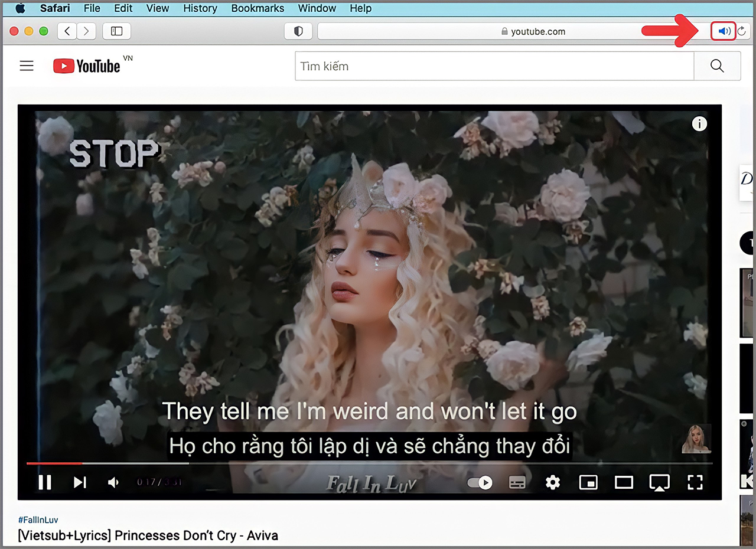
Task: Open the Edit menu
Action: tap(123, 8)
